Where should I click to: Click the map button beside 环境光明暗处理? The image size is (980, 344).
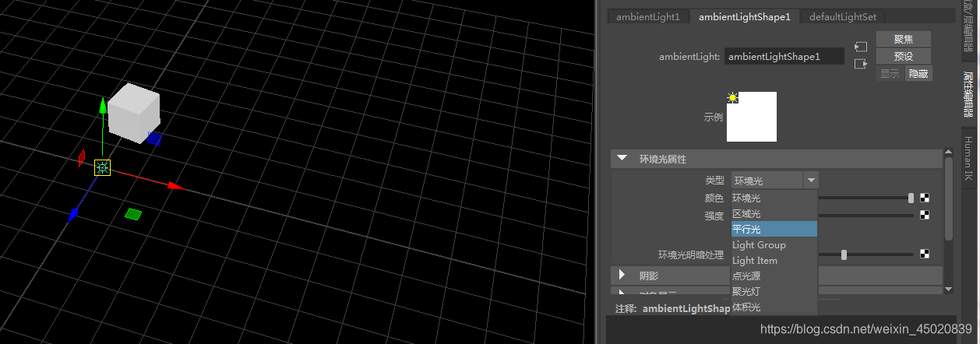tap(925, 254)
